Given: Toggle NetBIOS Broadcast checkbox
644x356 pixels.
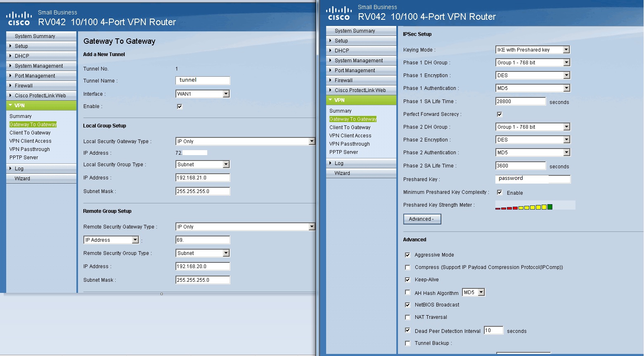Looking at the screenshot, I should click(x=407, y=305).
